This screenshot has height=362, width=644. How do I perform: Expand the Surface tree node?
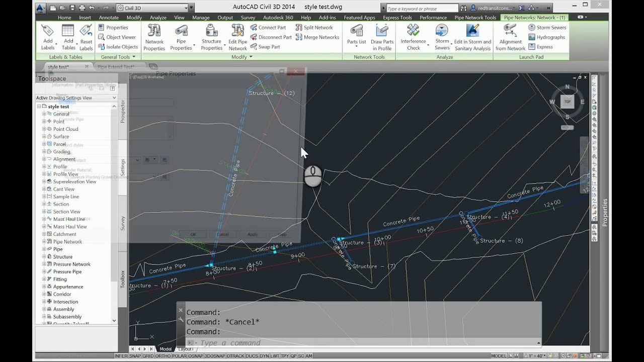coord(44,136)
